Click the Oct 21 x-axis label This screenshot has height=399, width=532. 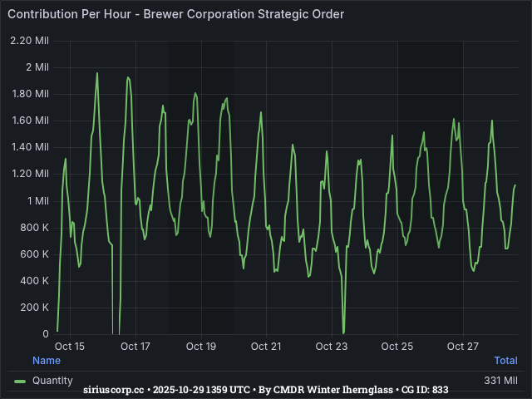[x=266, y=347]
